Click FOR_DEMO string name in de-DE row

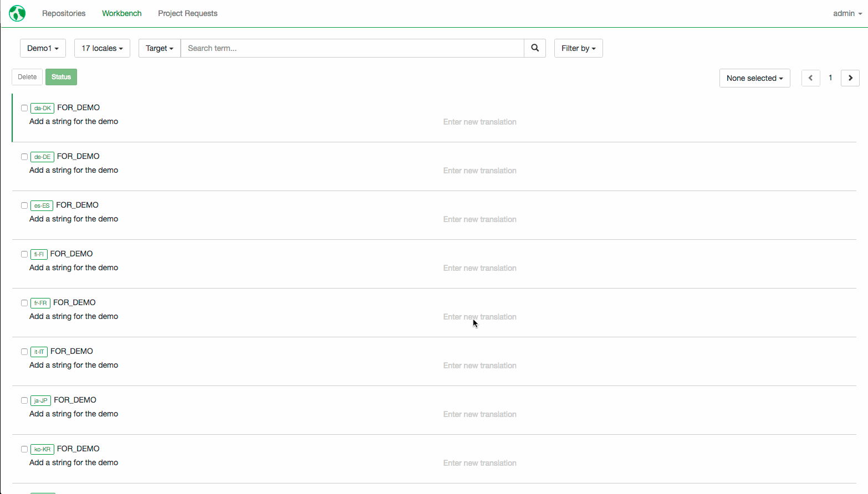pyautogui.click(x=78, y=156)
